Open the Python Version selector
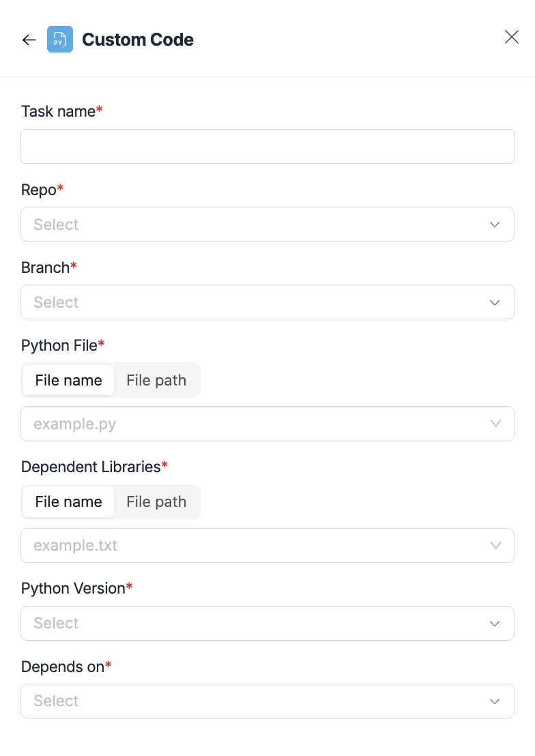This screenshot has height=756, width=535. (x=267, y=623)
